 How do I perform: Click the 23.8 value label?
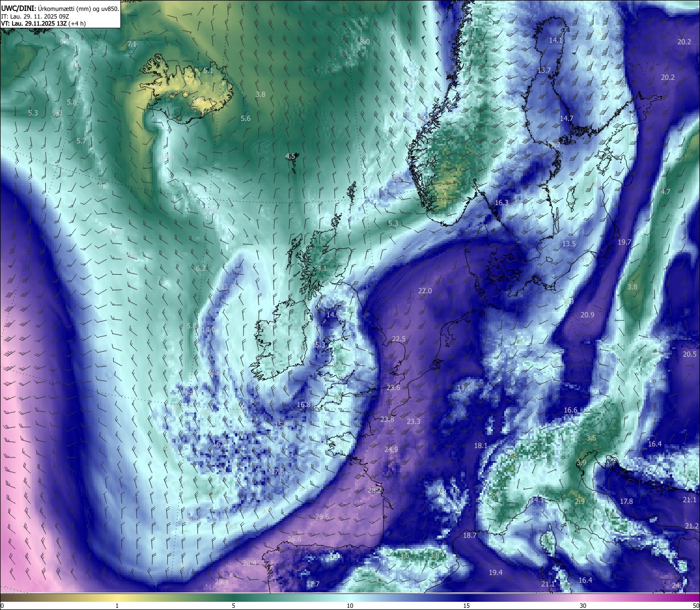387,420
